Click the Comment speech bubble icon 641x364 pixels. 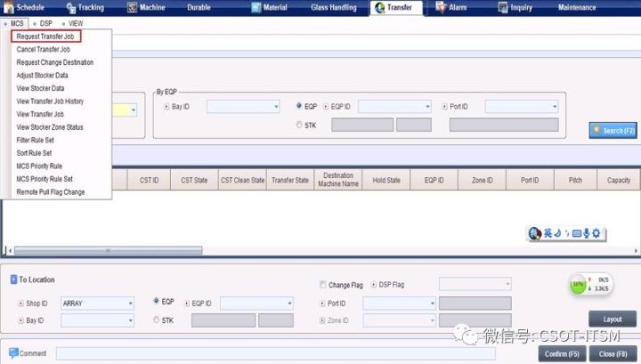13,353
